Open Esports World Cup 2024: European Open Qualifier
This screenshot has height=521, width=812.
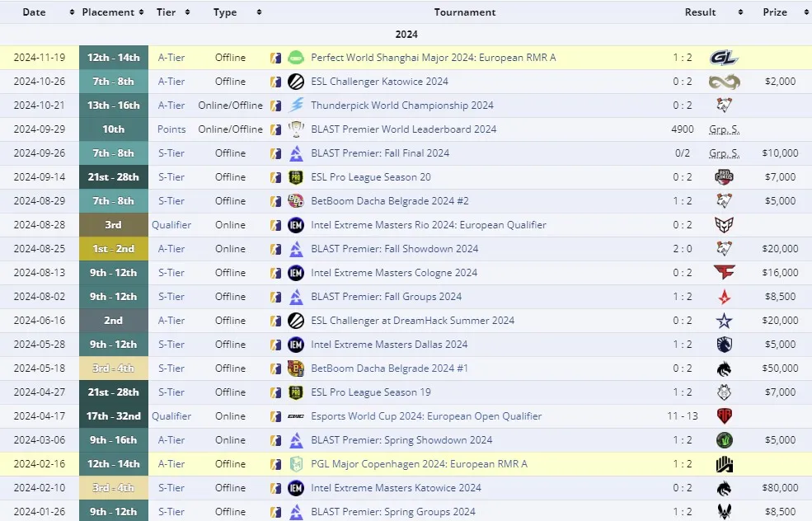(426, 415)
